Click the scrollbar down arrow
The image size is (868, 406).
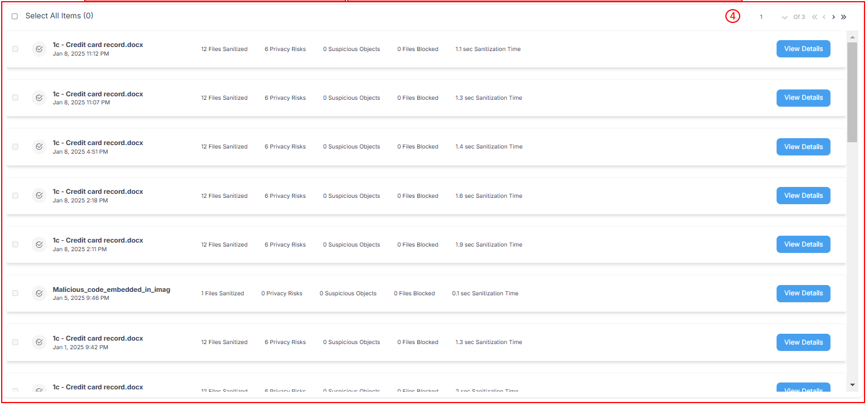(x=853, y=385)
